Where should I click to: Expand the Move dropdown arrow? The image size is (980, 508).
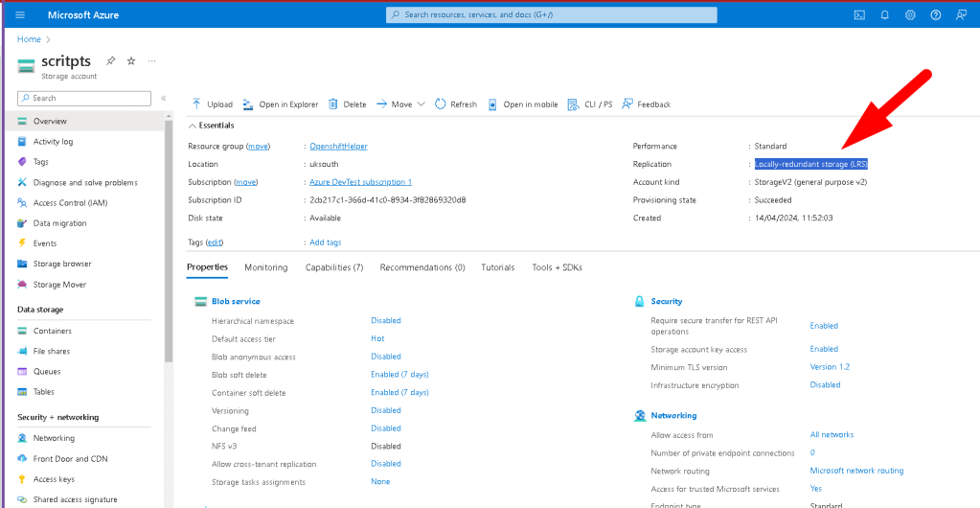(421, 104)
